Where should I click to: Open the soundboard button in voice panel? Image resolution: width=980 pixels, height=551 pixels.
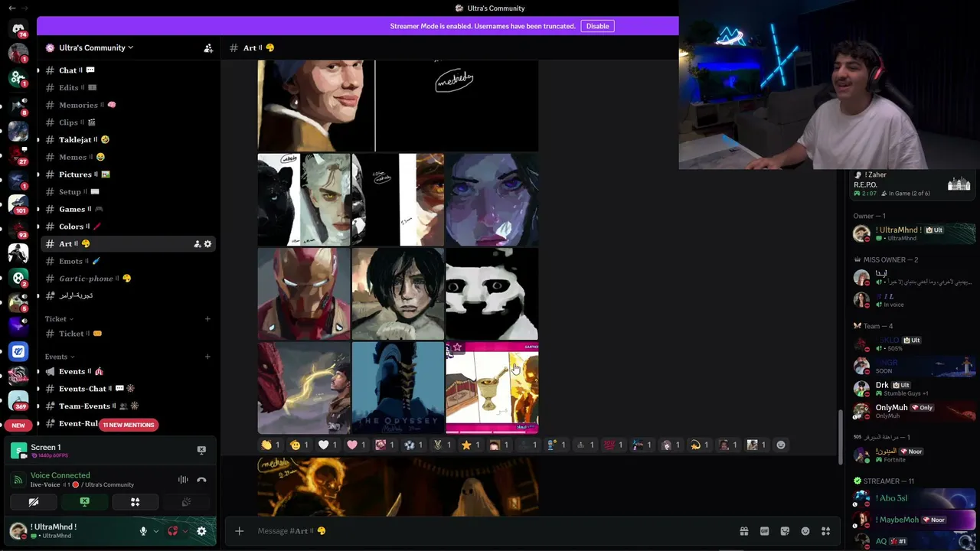point(186,502)
